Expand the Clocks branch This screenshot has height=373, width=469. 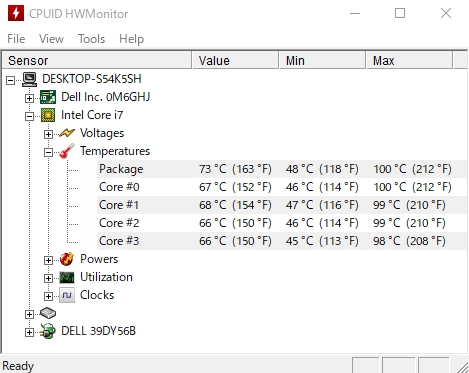click(48, 296)
